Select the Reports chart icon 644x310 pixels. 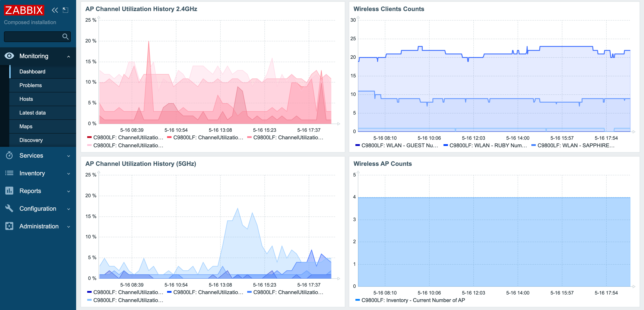pos(9,191)
